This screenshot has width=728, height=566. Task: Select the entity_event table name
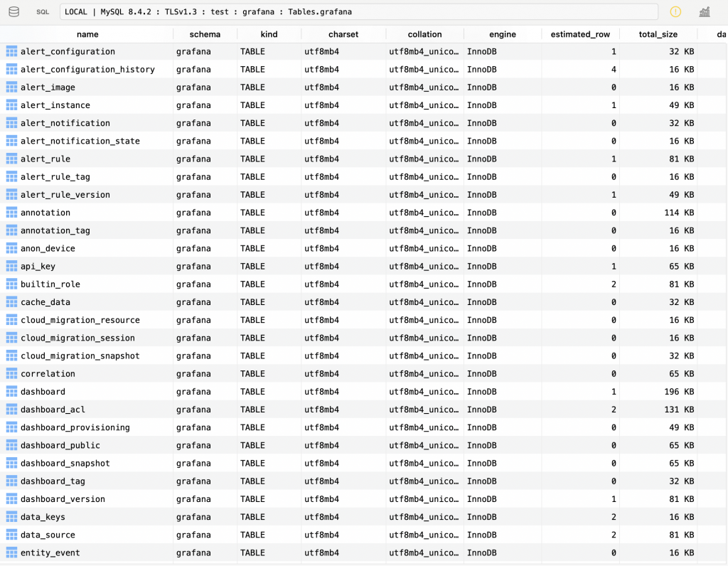(x=50, y=553)
